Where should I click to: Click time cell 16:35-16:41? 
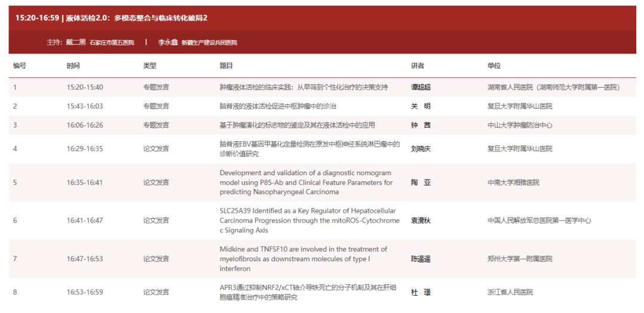tap(85, 182)
